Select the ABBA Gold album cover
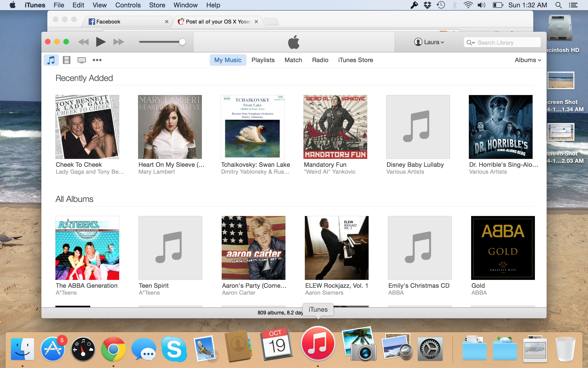 [x=503, y=248]
